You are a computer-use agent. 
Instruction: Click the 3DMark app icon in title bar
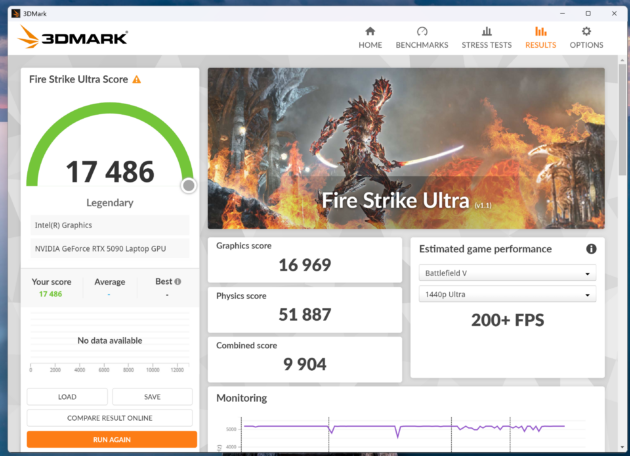click(x=16, y=13)
